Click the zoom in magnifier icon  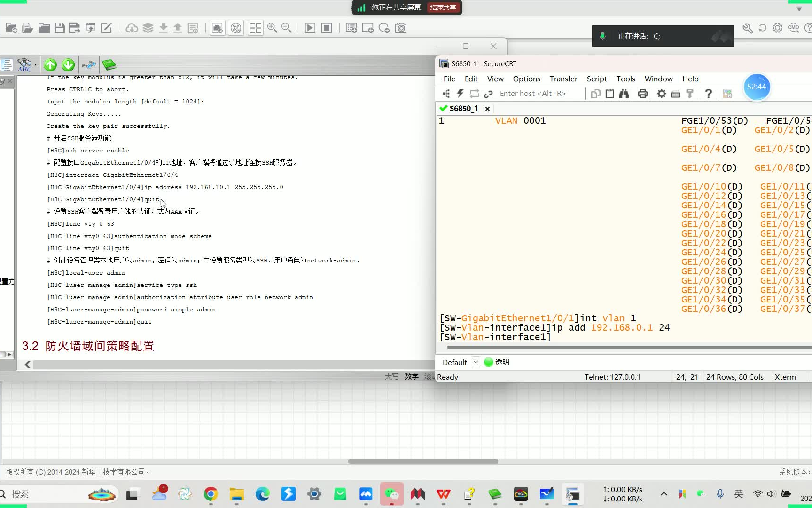pos(272,28)
